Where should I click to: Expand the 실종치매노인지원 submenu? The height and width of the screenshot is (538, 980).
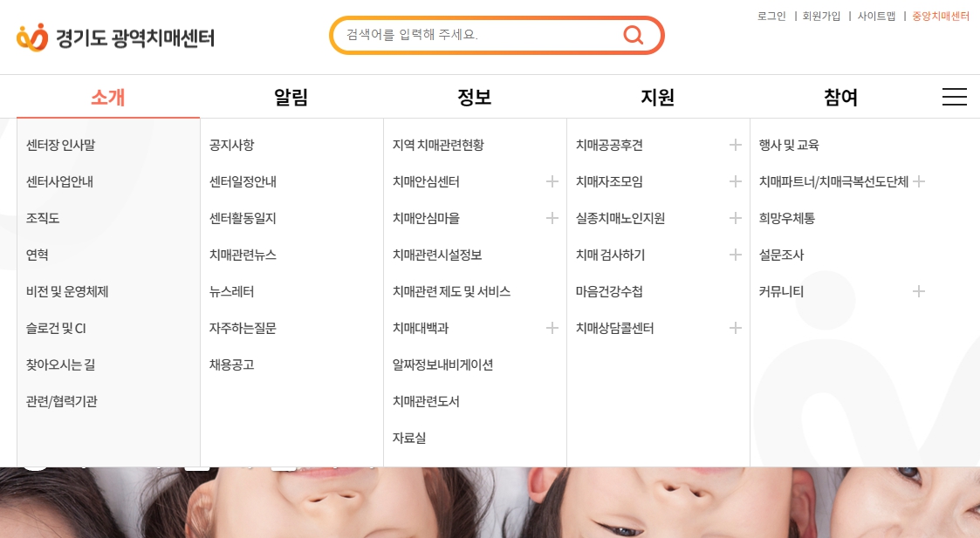point(735,218)
